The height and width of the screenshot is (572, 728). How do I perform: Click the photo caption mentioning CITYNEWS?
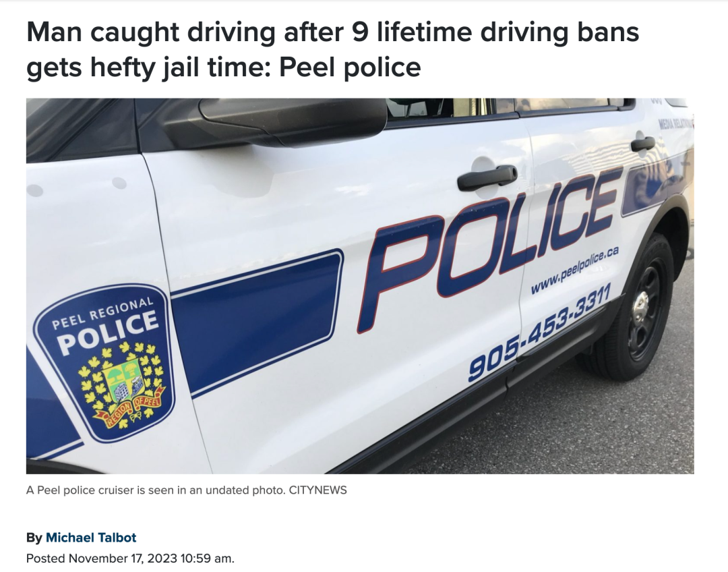tap(186, 490)
